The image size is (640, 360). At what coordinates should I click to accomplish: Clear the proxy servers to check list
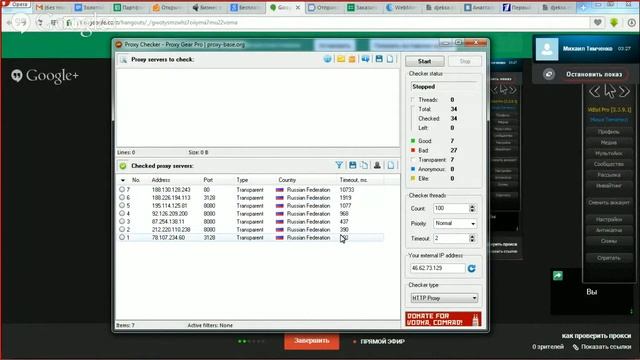click(390, 60)
